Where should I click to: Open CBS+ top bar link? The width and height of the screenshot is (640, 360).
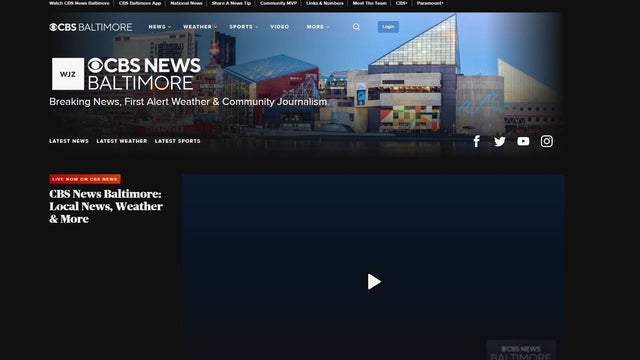click(401, 3)
